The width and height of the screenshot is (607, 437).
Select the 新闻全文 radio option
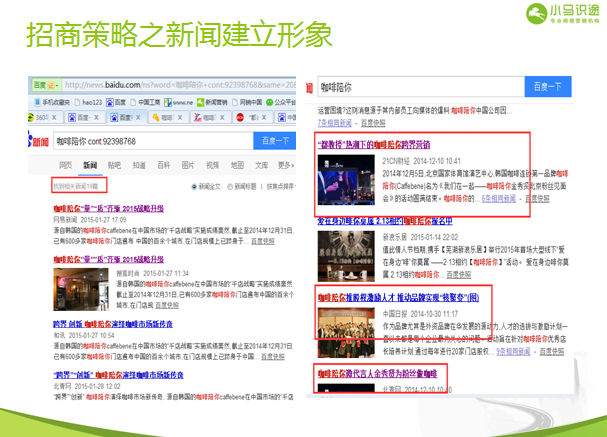click(206, 187)
